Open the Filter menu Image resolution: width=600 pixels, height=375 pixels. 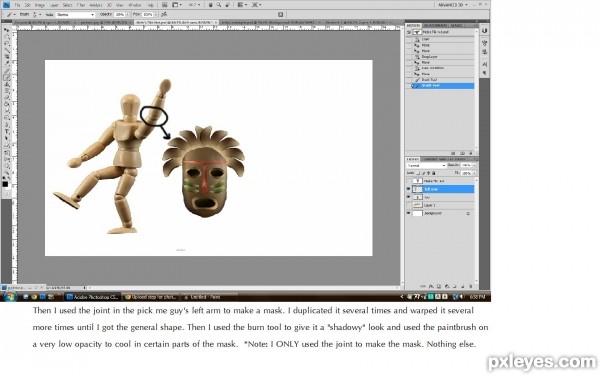point(81,5)
